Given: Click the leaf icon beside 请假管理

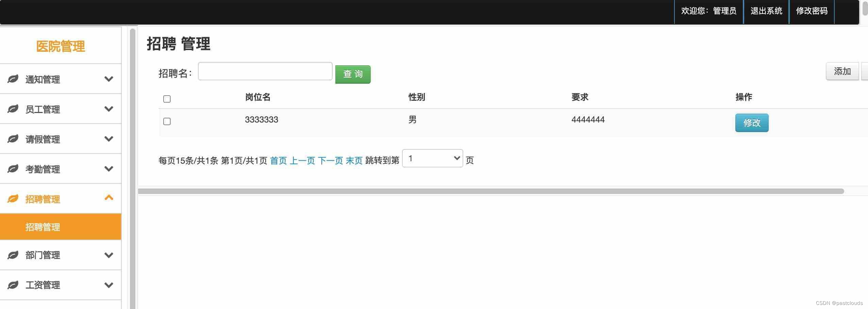Looking at the screenshot, I should (13, 139).
